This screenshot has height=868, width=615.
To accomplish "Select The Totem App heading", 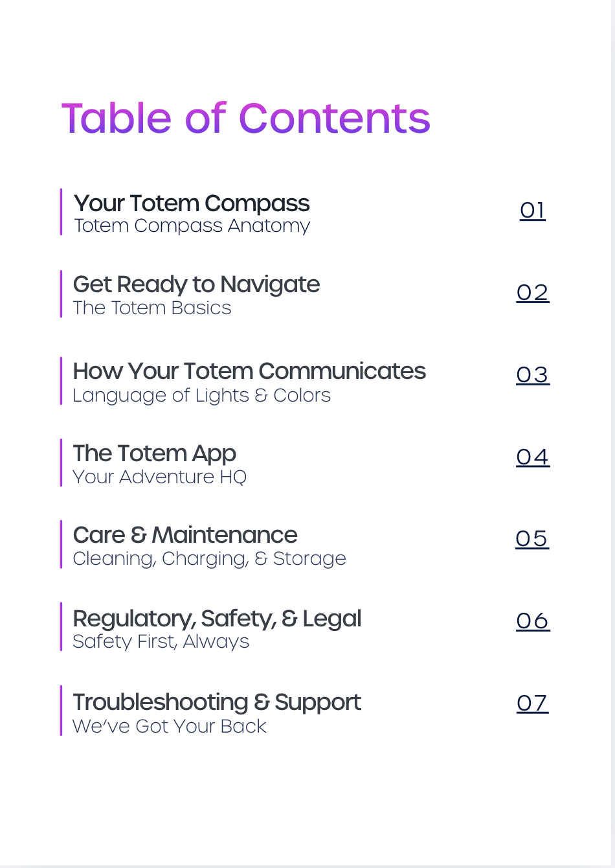I will 154,454.
